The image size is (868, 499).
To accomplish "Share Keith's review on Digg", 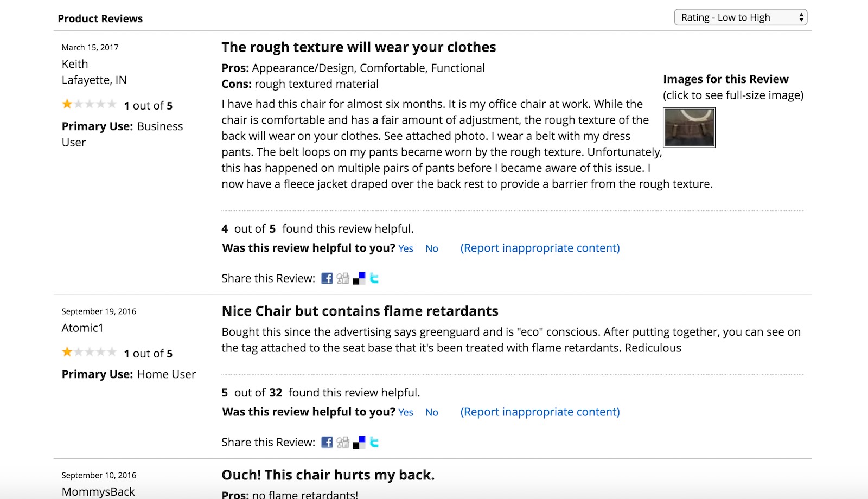I will tap(343, 278).
